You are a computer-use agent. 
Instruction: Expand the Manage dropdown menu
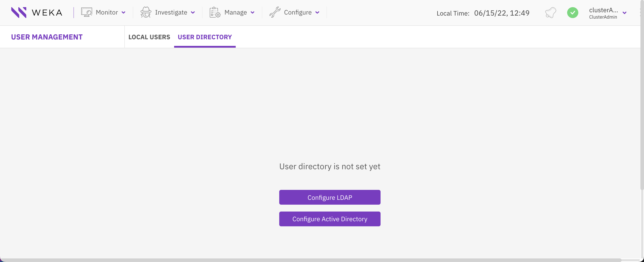(x=253, y=12)
